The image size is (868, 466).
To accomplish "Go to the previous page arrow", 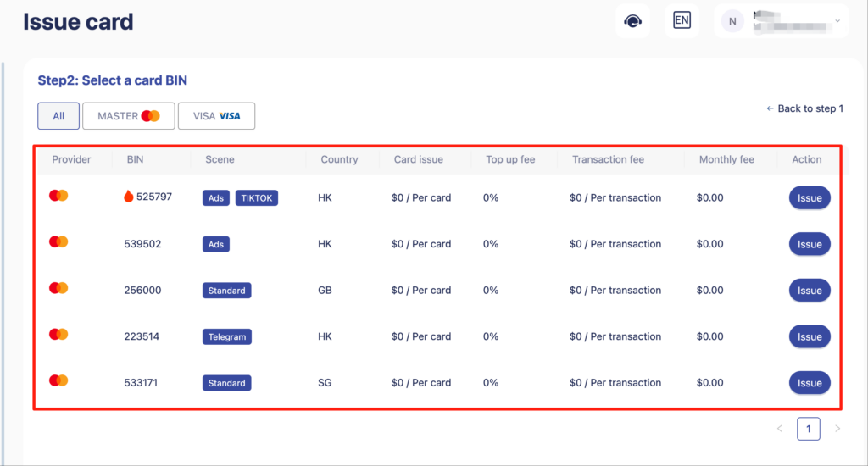I will click(x=780, y=429).
